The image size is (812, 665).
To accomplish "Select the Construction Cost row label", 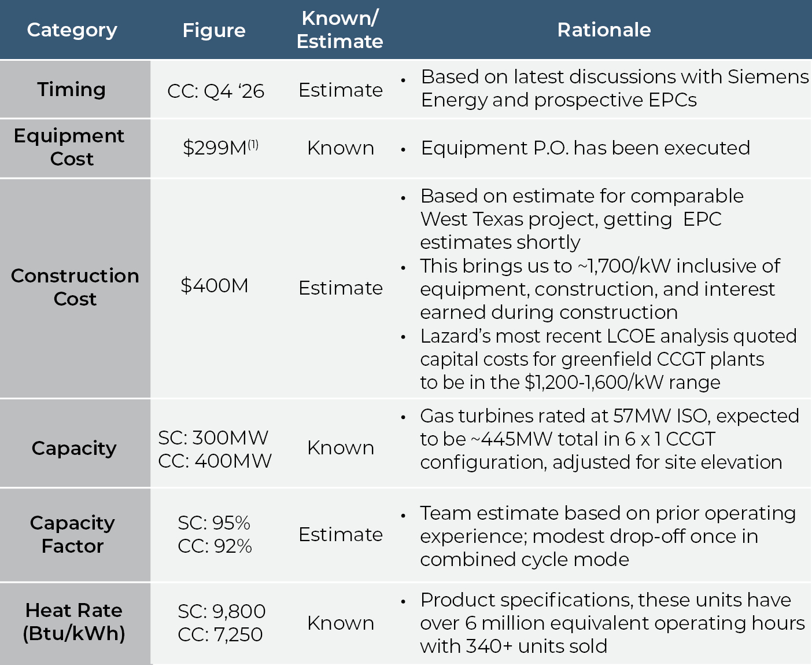I will click(75, 287).
